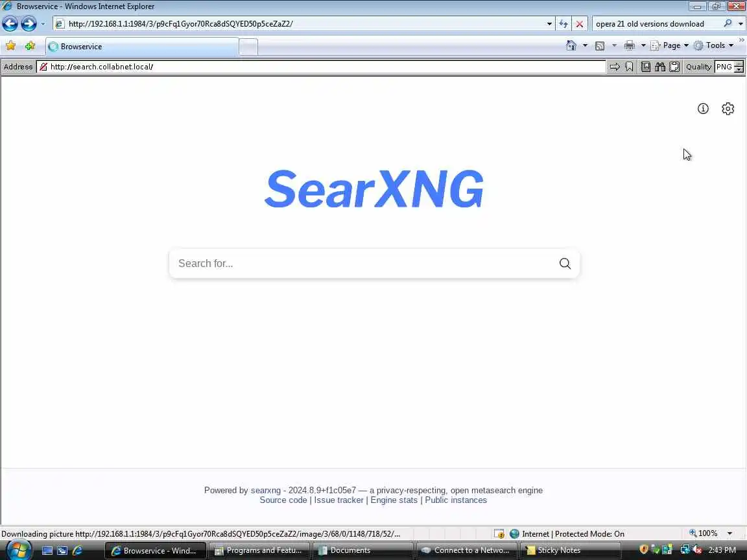Go back with the IE Back arrow
Screen dimensions: 747x560
10,23
